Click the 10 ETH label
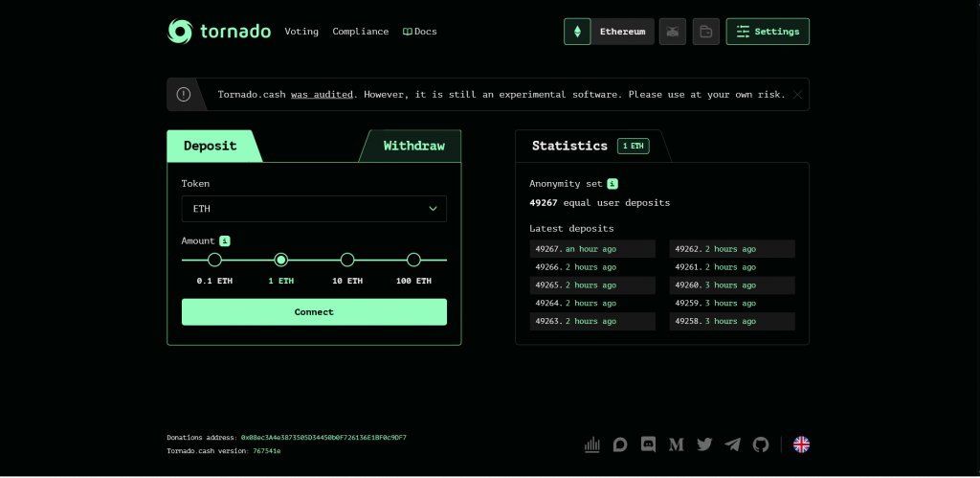Image resolution: width=980 pixels, height=478 pixels. tap(347, 281)
